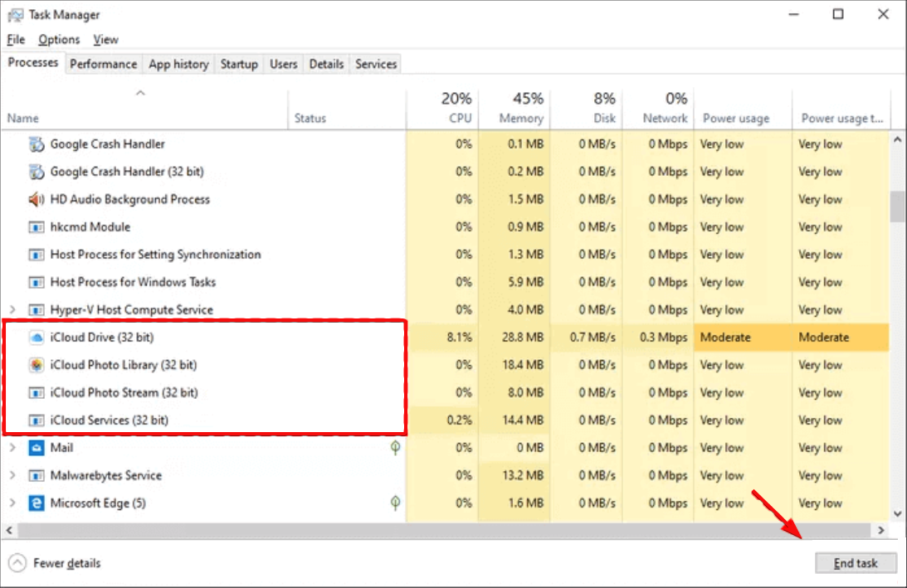Switch to the Performance tab
The image size is (907, 588).
pyautogui.click(x=103, y=64)
